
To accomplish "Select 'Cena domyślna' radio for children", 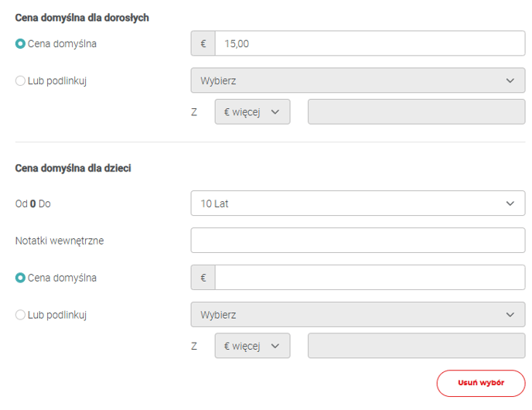I will [21, 278].
